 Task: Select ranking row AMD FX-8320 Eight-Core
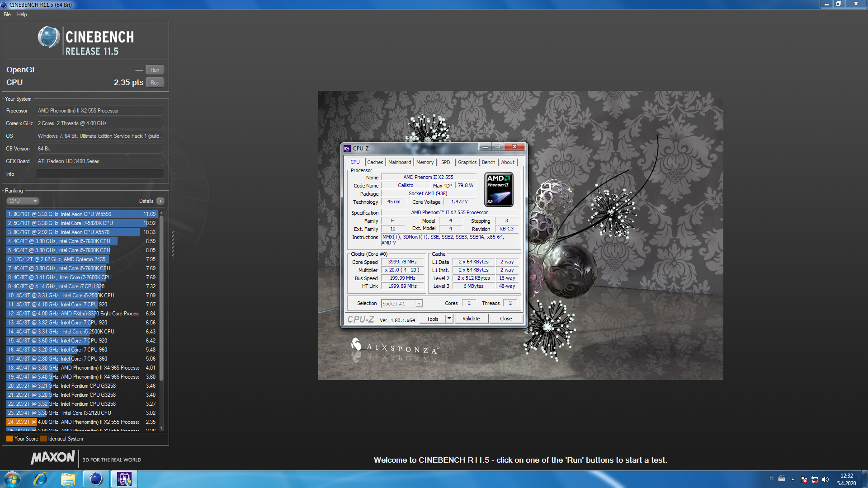(x=82, y=314)
